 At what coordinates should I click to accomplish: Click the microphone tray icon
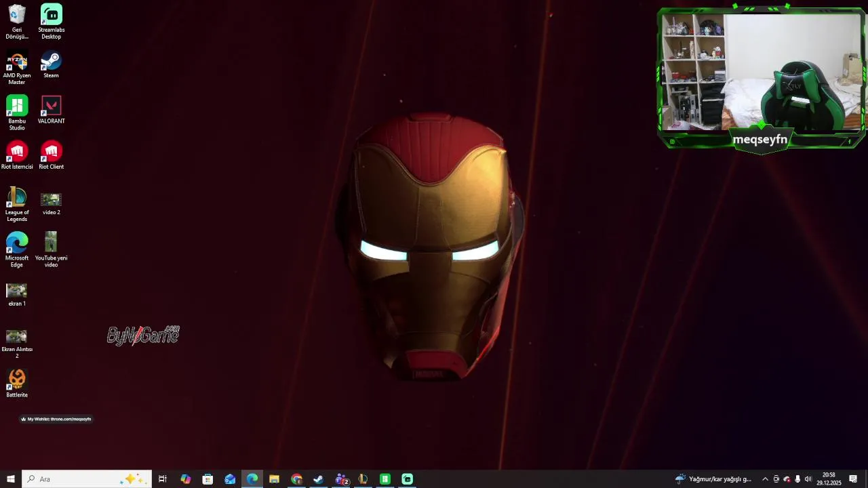(x=797, y=479)
